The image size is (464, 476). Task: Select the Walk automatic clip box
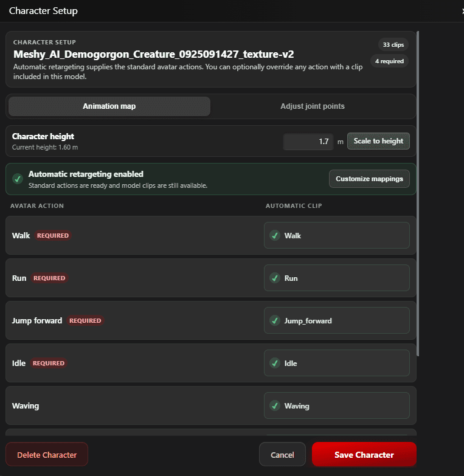pos(337,235)
